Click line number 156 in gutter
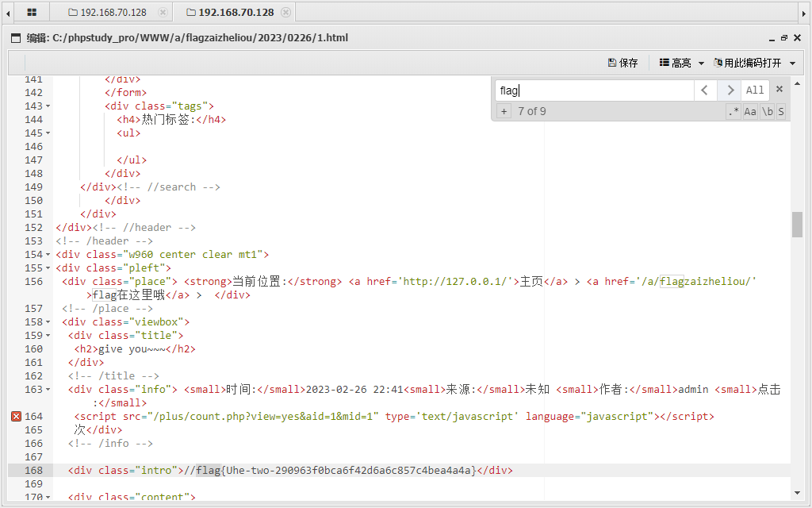The height and width of the screenshot is (508, 812). (33, 282)
